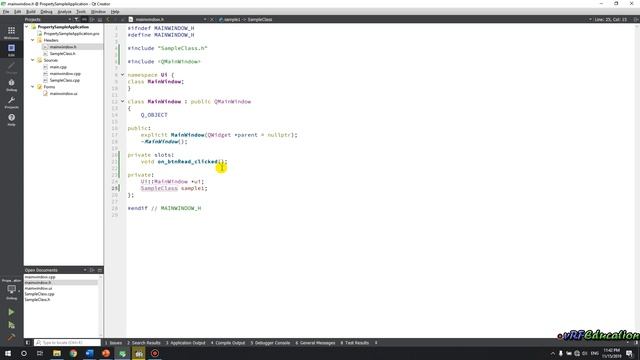Open General Messages pane
This screenshot has width=640, height=360.
(x=315, y=343)
